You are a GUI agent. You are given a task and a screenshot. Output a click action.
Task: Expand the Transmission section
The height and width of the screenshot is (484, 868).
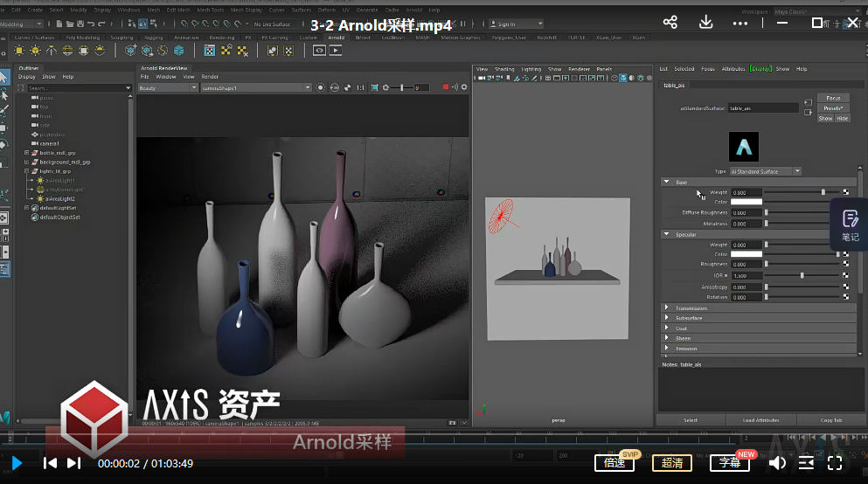667,308
